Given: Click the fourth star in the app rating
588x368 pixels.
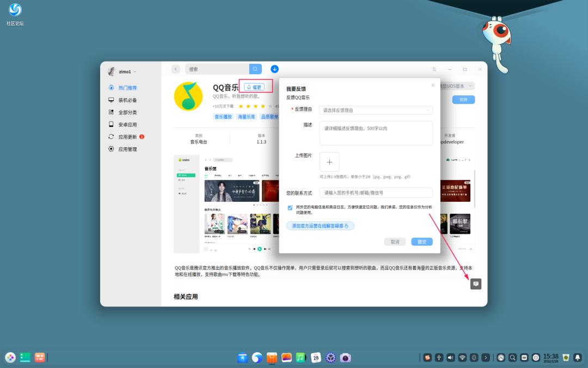Looking at the screenshot, I should [263, 106].
